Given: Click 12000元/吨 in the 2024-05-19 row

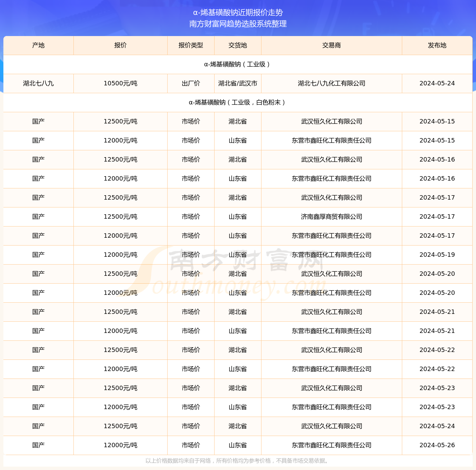Looking at the screenshot, I should point(120,255).
